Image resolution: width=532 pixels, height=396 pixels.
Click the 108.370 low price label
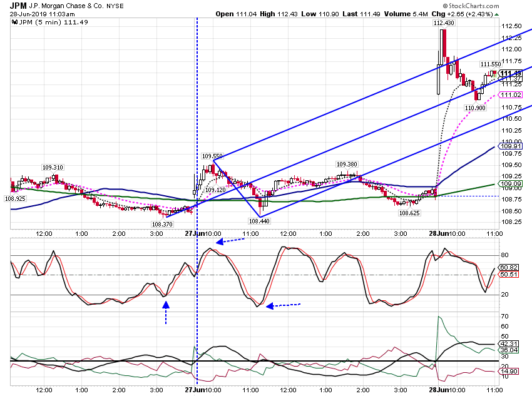tap(162, 224)
